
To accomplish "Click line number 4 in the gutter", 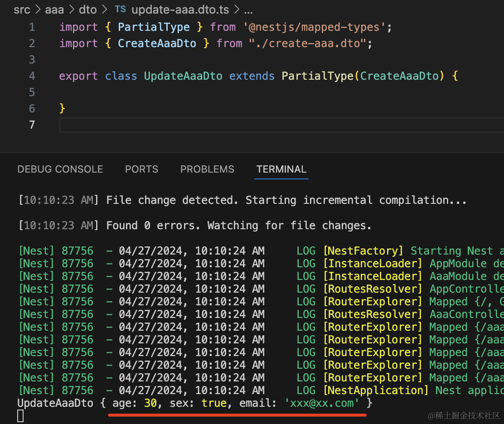I will coord(32,76).
